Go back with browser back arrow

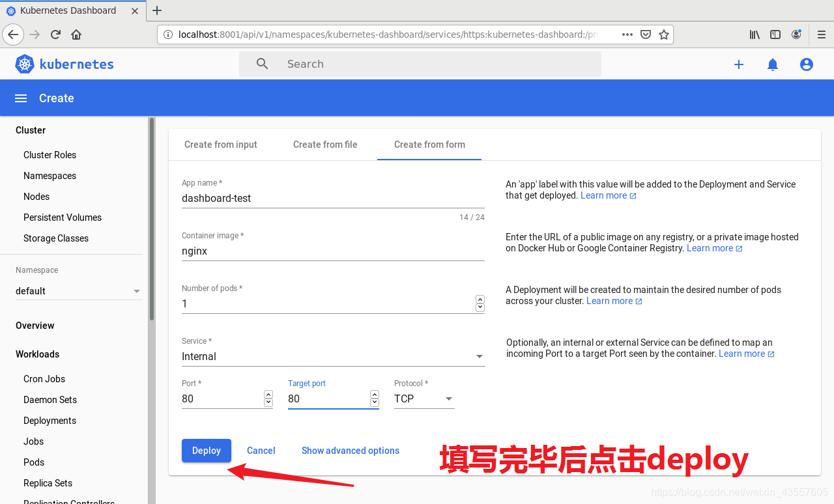[x=13, y=35]
